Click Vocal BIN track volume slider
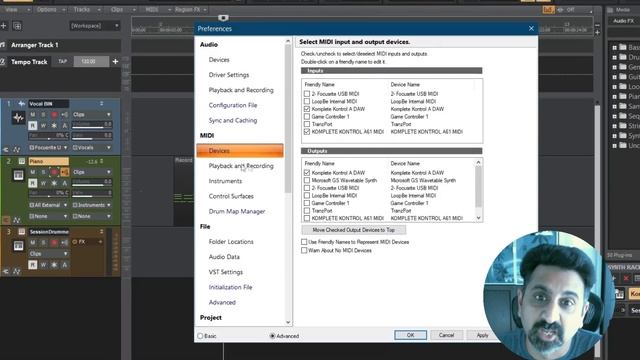640x360 pixels. pyautogui.click(x=91, y=124)
